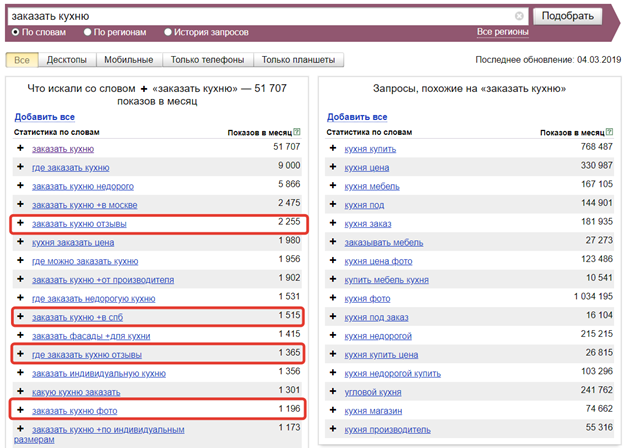
Task: Click plus beside 'заказать кухню +от производителя'
Action: 20,279
